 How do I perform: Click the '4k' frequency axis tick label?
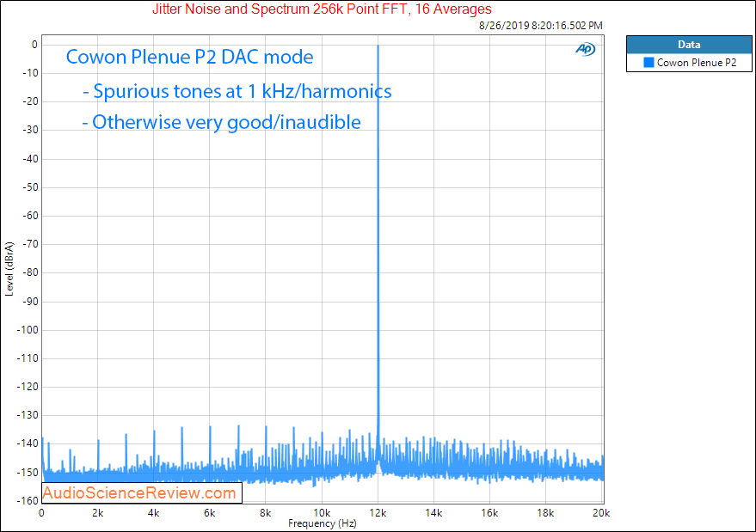153,513
